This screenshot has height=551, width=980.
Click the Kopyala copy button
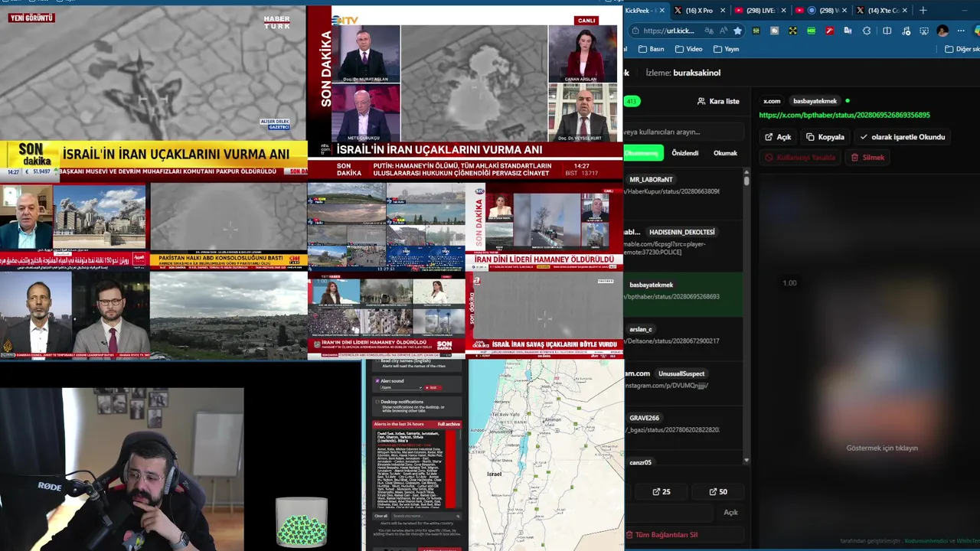[825, 137]
